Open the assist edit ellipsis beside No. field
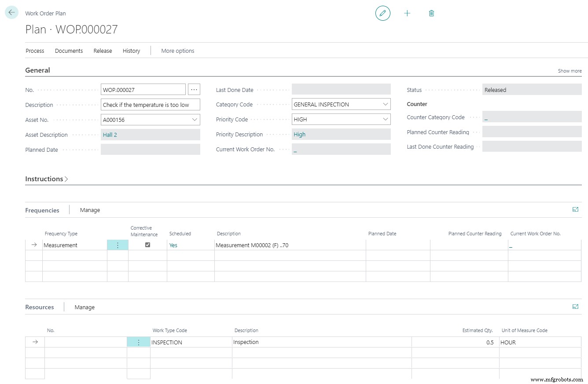The height and width of the screenshot is (384, 588). click(x=194, y=89)
